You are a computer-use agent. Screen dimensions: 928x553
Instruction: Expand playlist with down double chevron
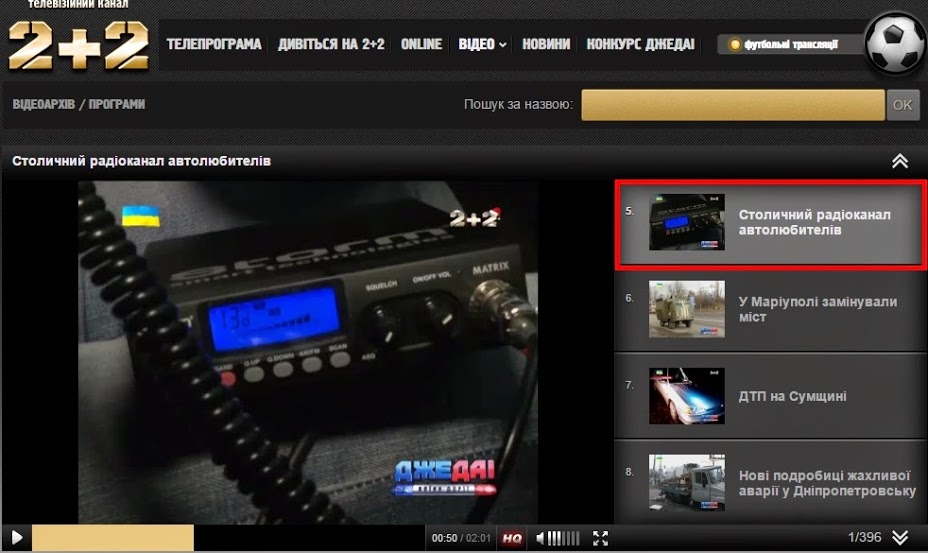(x=900, y=538)
